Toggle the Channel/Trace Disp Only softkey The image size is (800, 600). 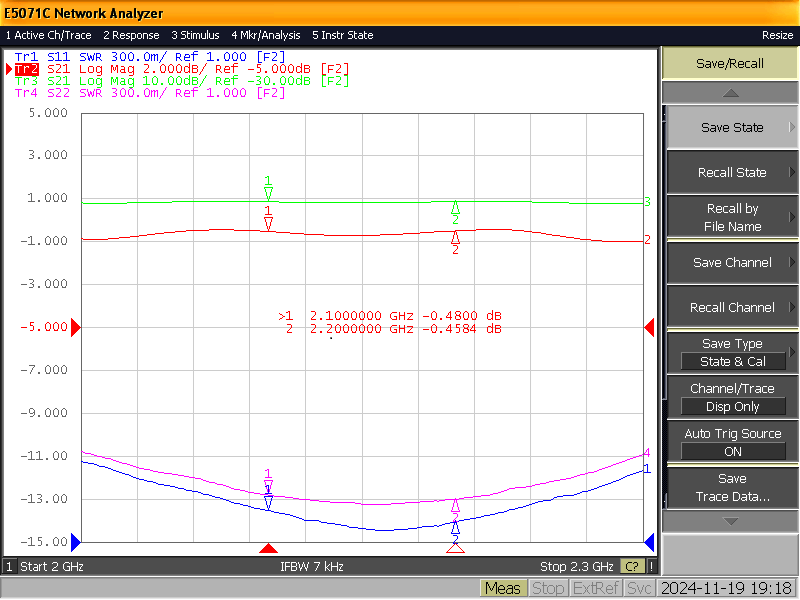(733, 397)
